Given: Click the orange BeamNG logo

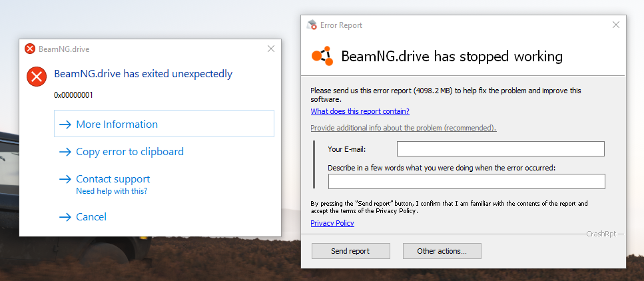Looking at the screenshot, I should (323, 56).
